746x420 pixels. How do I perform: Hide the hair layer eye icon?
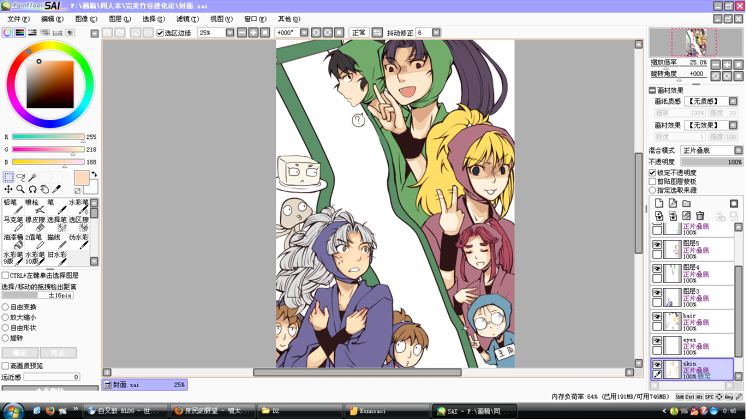pos(657,317)
